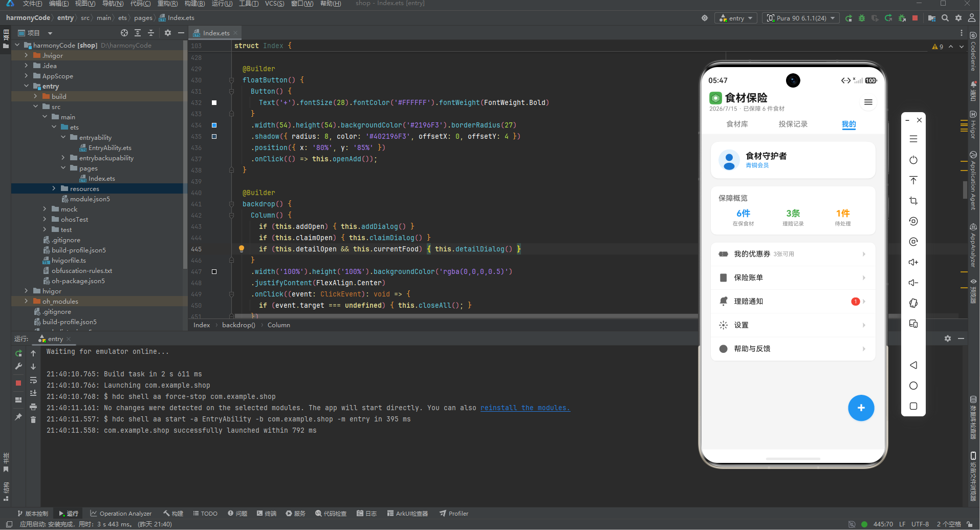Click the blue floating plus button
The image size is (980, 530).
[861, 408]
